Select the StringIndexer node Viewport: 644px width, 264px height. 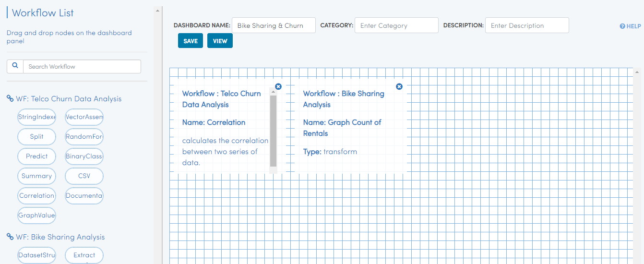coord(36,117)
